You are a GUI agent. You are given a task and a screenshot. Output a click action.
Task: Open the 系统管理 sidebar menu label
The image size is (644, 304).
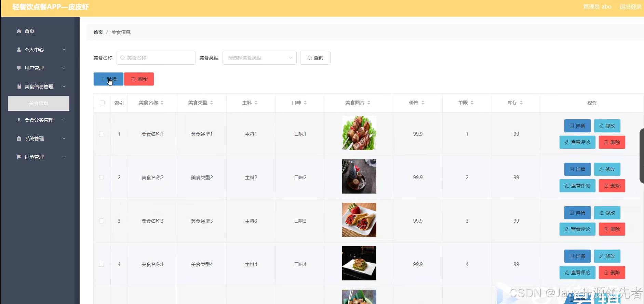(34, 138)
